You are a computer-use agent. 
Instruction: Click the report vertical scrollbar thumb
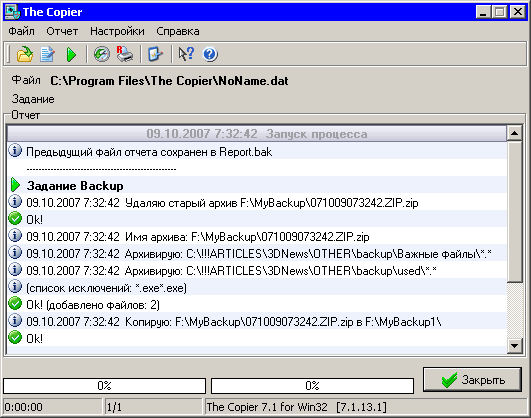[514, 211]
